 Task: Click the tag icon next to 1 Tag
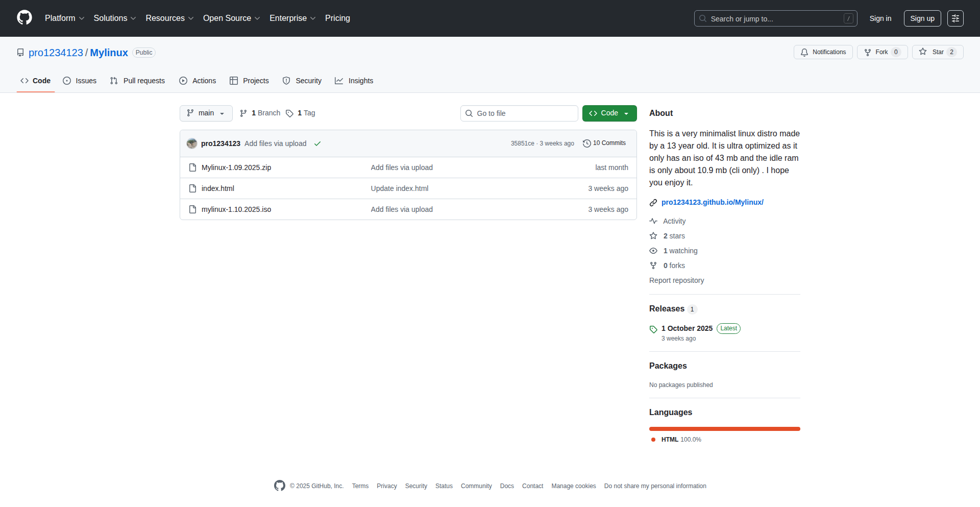pyautogui.click(x=289, y=113)
